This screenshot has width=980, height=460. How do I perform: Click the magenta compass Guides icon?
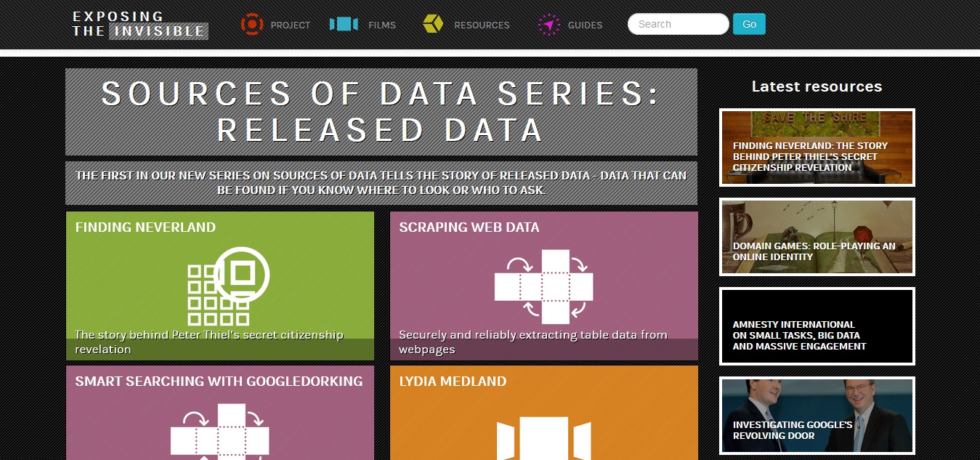[549, 25]
